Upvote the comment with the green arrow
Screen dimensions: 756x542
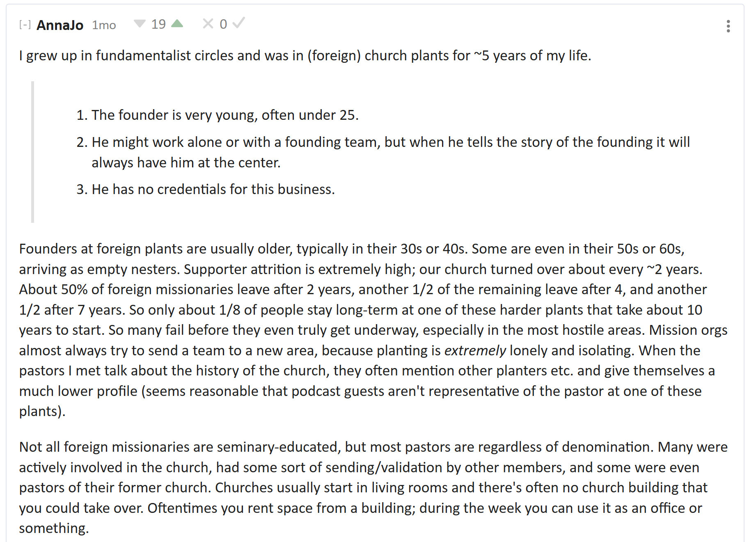(177, 24)
